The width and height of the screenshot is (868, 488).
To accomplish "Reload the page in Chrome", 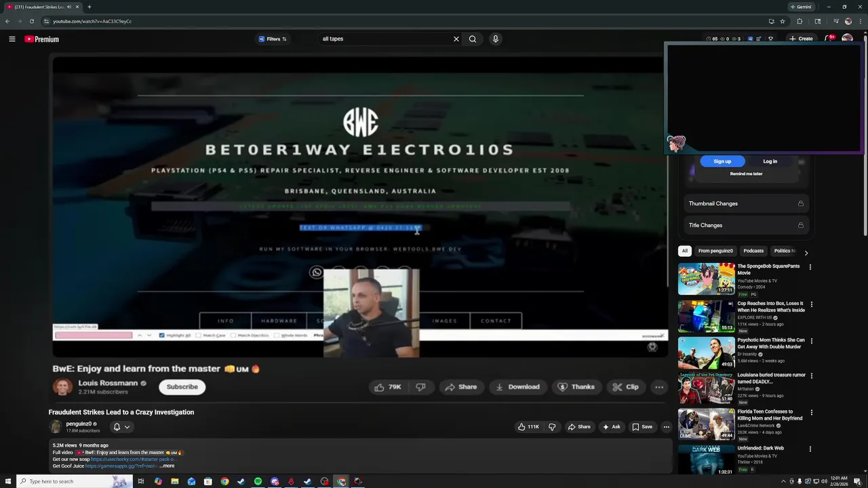I will pos(31,21).
